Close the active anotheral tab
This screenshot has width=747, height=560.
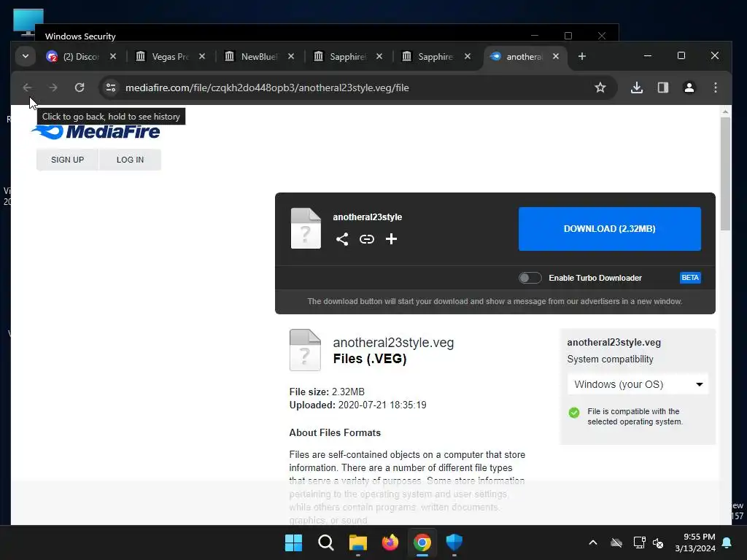pyautogui.click(x=556, y=56)
